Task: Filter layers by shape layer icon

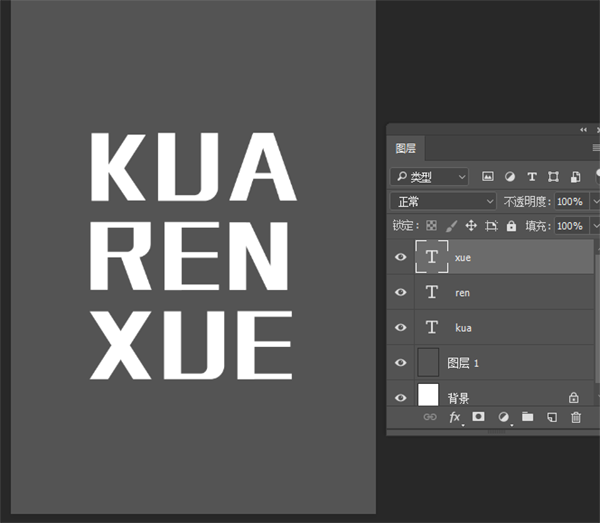Action: [553, 176]
